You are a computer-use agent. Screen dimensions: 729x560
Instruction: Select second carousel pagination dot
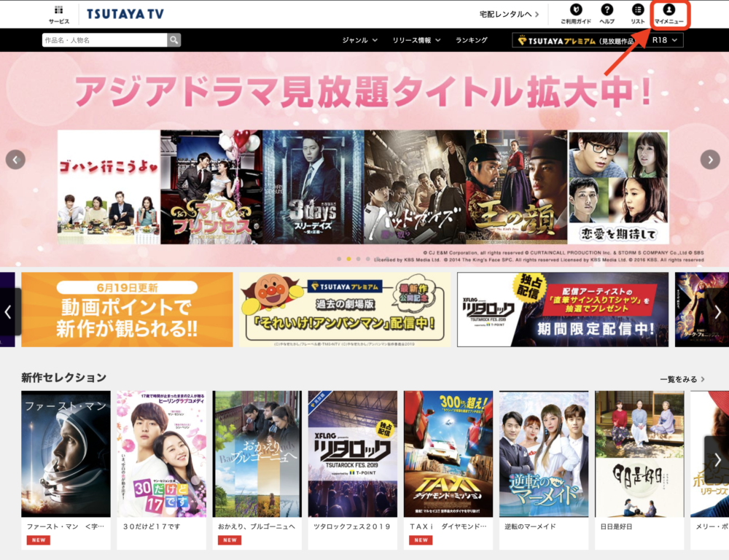point(348,259)
